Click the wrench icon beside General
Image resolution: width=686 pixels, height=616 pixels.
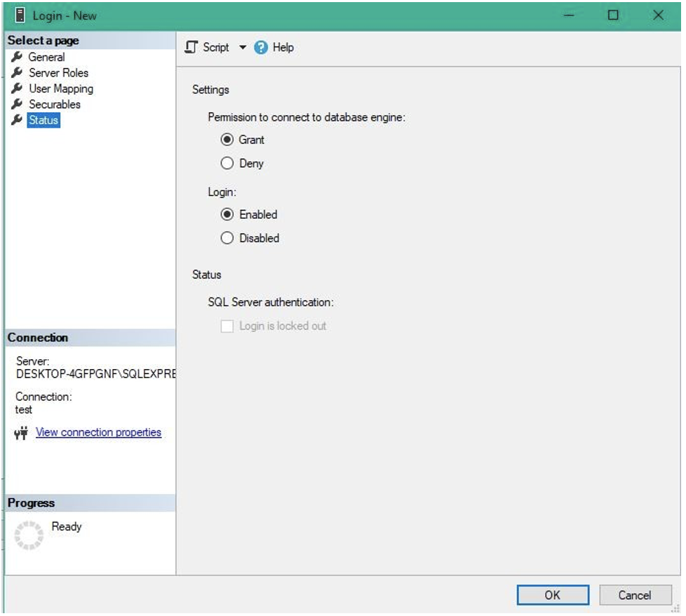click(18, 57)
